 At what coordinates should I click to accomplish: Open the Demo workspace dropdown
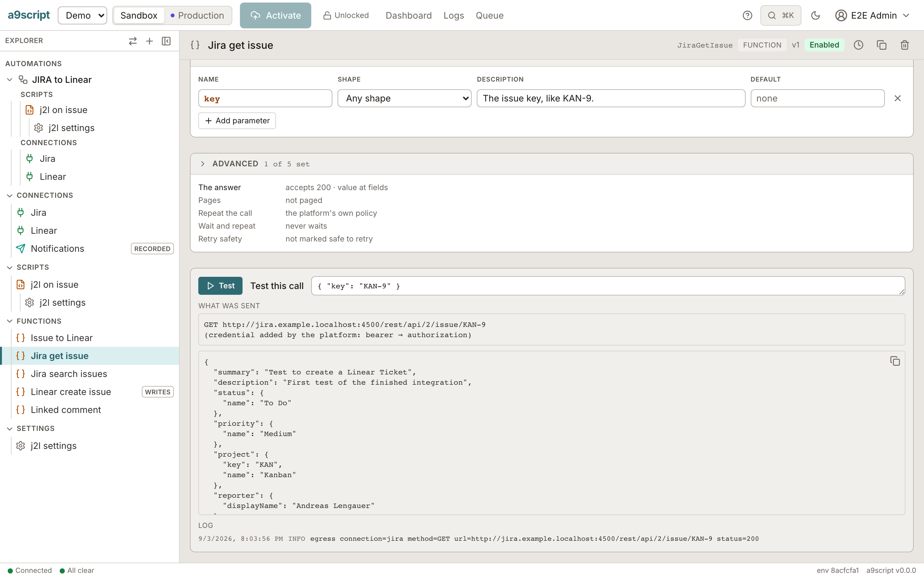(82, 15)
